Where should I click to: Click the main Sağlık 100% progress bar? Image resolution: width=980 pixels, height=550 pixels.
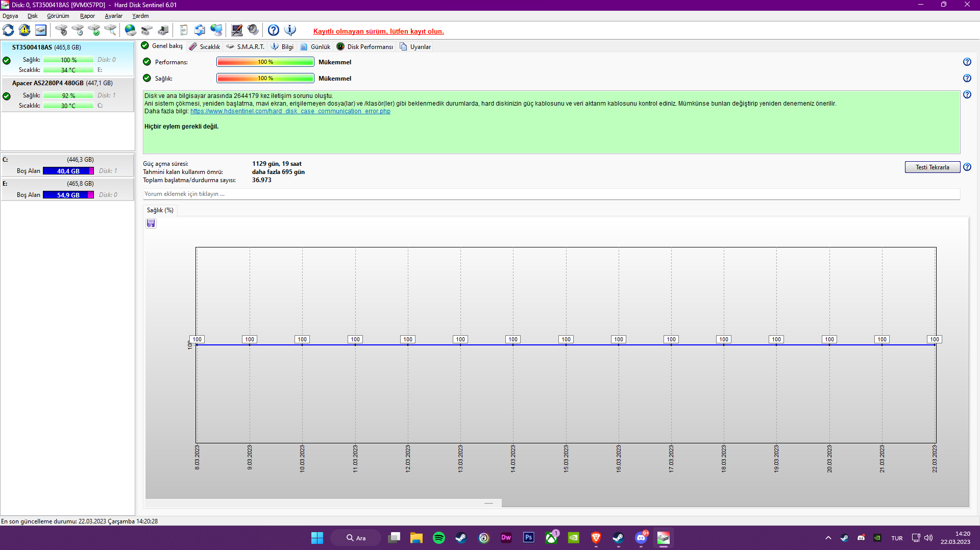pos(265,78)
